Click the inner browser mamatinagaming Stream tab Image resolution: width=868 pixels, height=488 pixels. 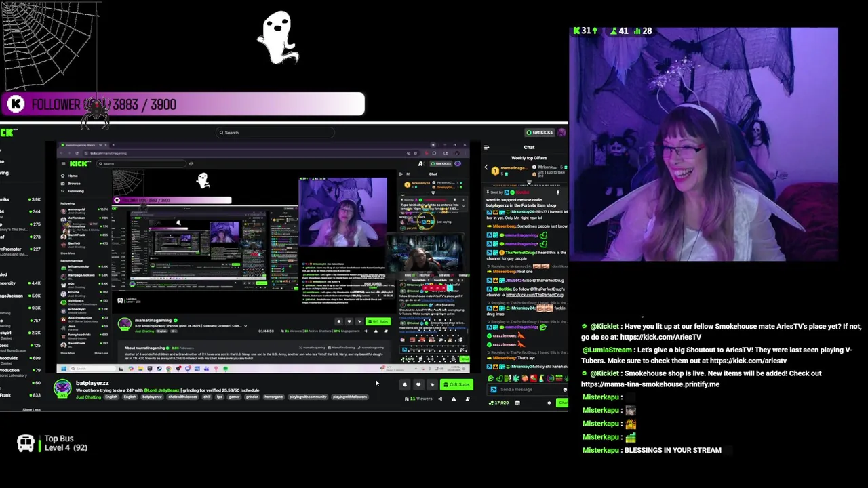[x=85, y=145]
